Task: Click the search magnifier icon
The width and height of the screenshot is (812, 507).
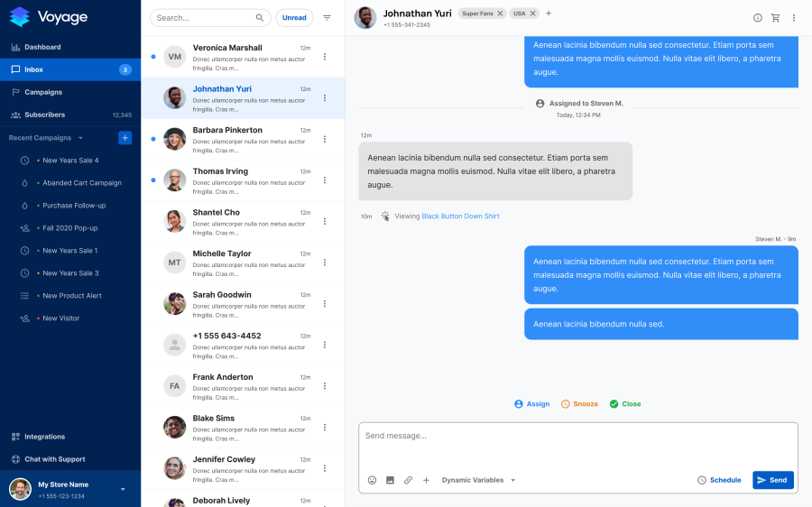Action: (x=260, y=17)
